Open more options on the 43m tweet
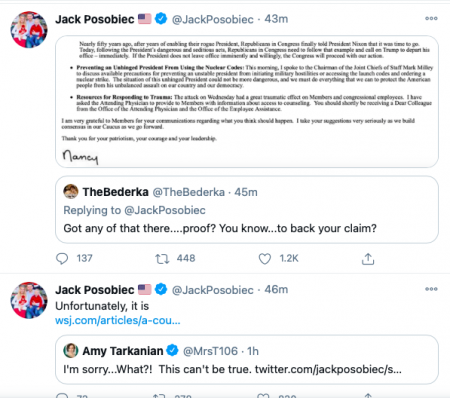This screenshot has width=450, height=398. [x=431, y=19]
